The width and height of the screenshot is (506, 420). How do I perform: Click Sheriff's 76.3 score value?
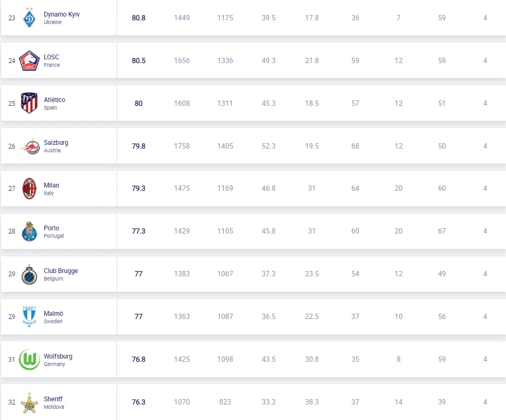coord(138,402)
